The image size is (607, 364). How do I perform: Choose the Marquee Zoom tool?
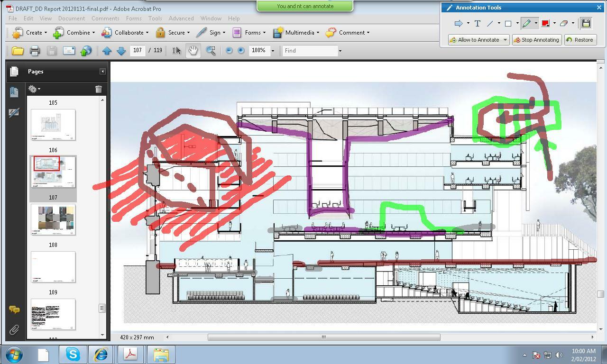(211, 51)
